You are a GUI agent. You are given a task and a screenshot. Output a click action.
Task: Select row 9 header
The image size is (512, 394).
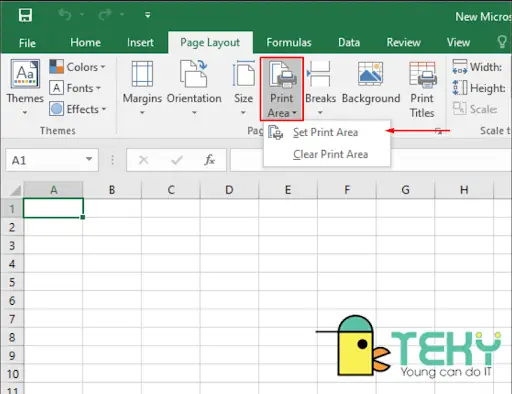point(12,355)
